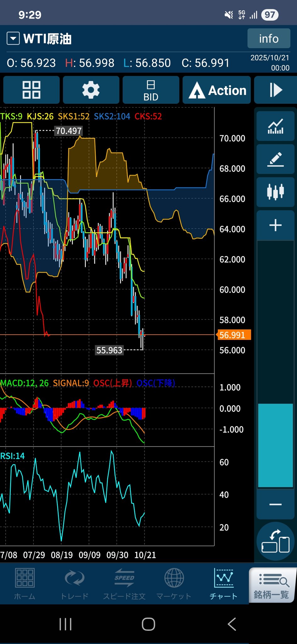The image size is (297, 644).
Task: Open 銘柄一覧 symbol list
Action: tap(273, 585)
